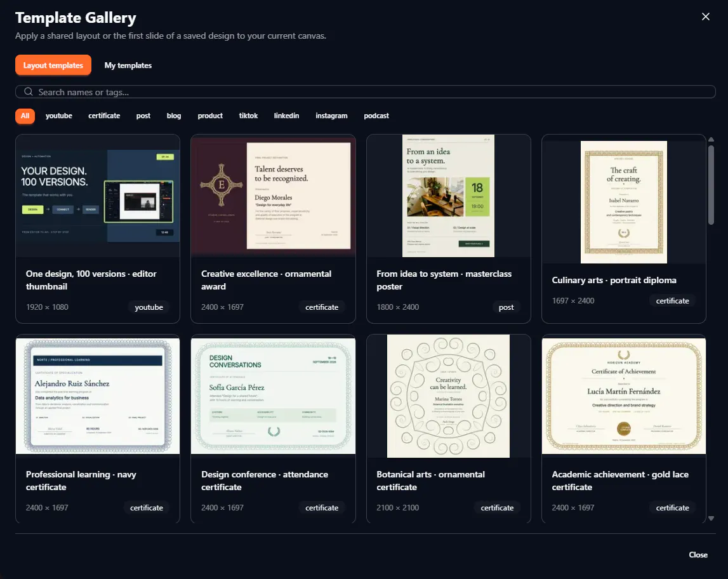This screenshot has width=728, height=579.
Task: Click the '2100 × 2100' dimensions text
Action: coord(398,507)
